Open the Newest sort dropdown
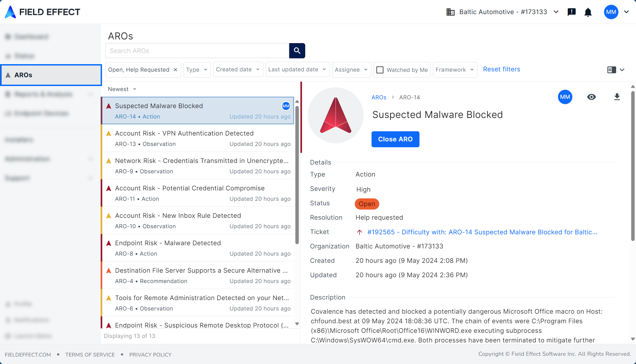This screenshot has height=364, width=636. [122, 89]
